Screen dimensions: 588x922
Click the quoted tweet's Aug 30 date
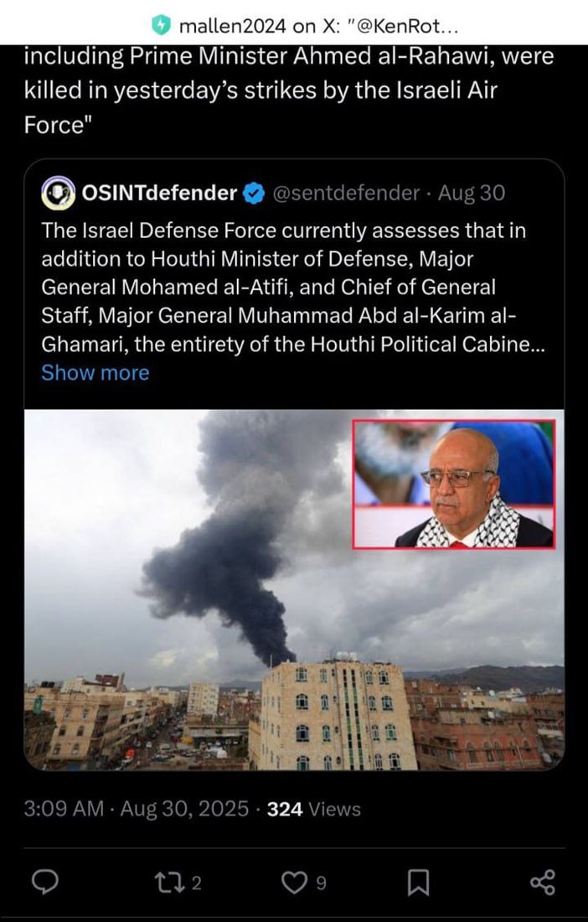pyautogui.click(x=472, y=194)
